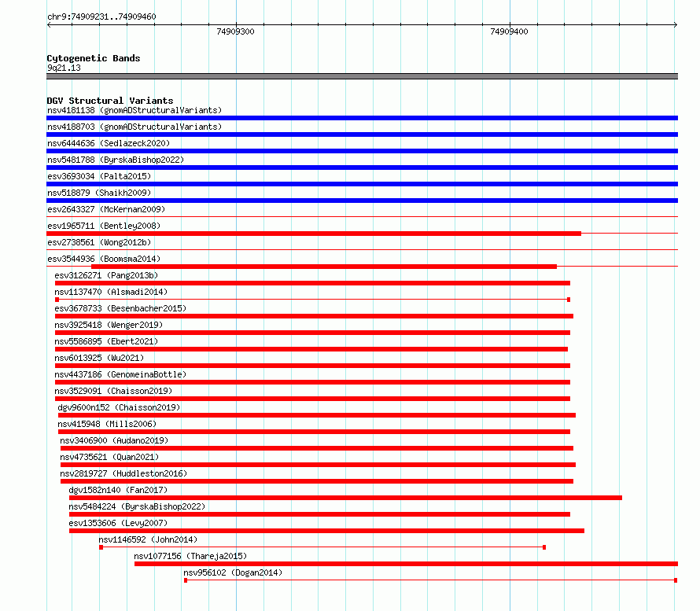Click esv1965711 (Bentley2008) label
This screenshot has height=611, width=700.
pos(104,226)
